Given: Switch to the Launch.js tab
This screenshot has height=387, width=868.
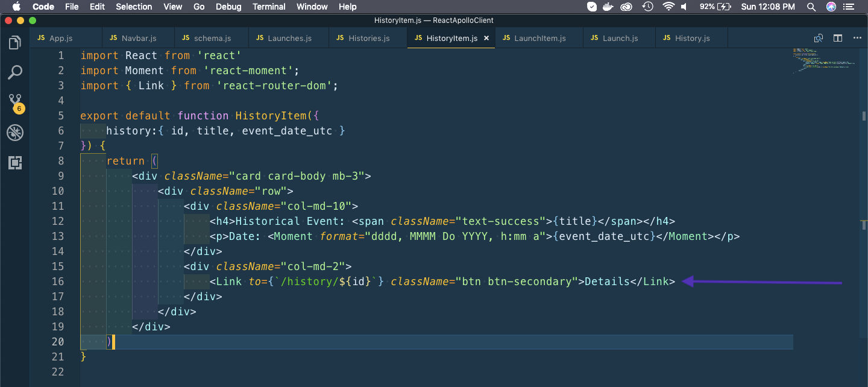Looking at the screenshot, I should point(620,38).
